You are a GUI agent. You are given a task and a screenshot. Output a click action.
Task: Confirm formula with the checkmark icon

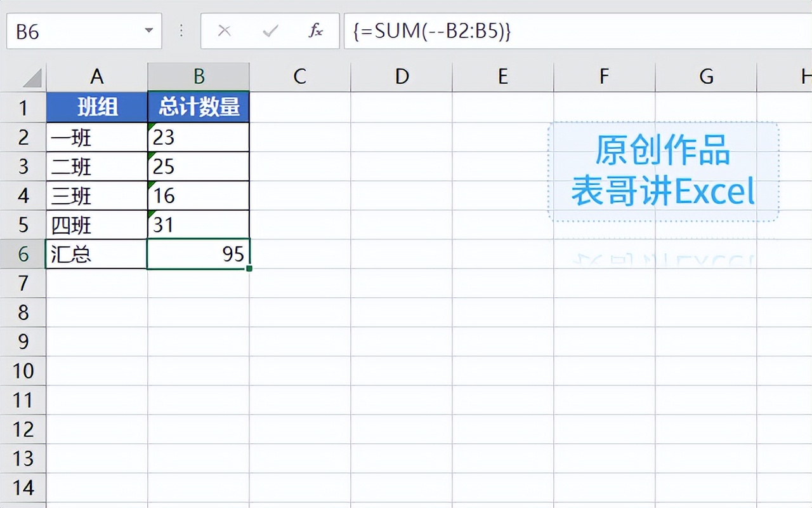(x=270, y=31)
